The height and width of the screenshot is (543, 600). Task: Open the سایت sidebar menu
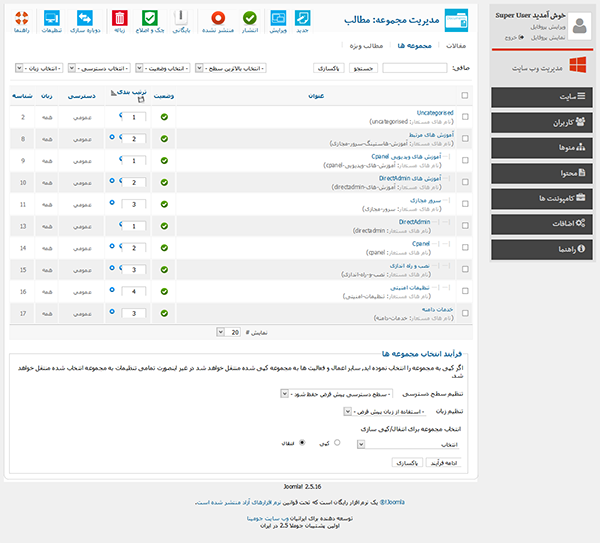click(x=542, y=97)
